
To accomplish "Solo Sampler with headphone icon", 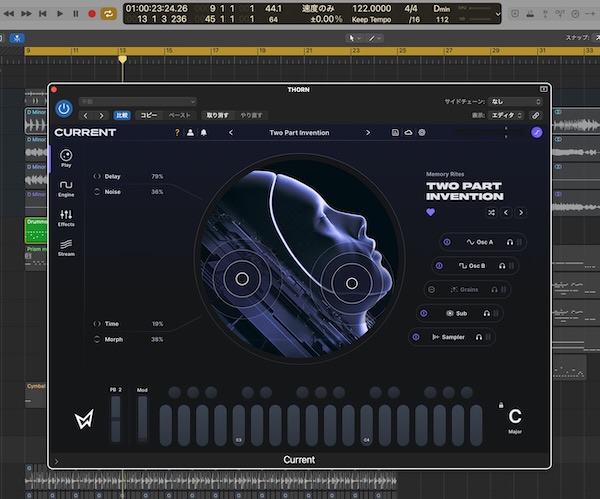I will (479, 337).
